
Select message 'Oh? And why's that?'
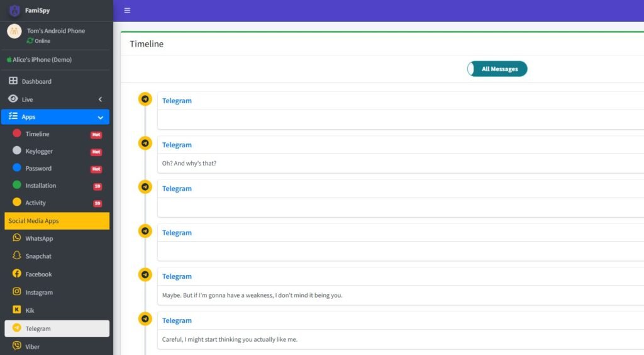tap(189, 164)
